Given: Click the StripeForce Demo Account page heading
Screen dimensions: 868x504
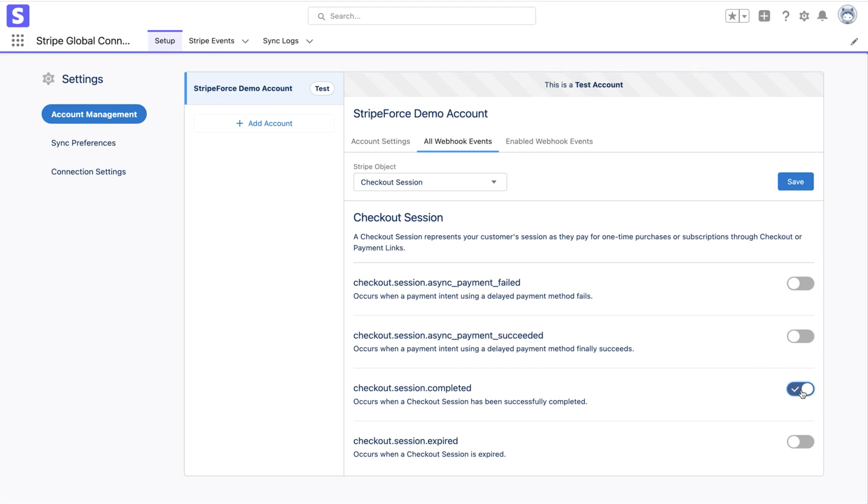Looking at the screenshot, I should click(420, 114).
